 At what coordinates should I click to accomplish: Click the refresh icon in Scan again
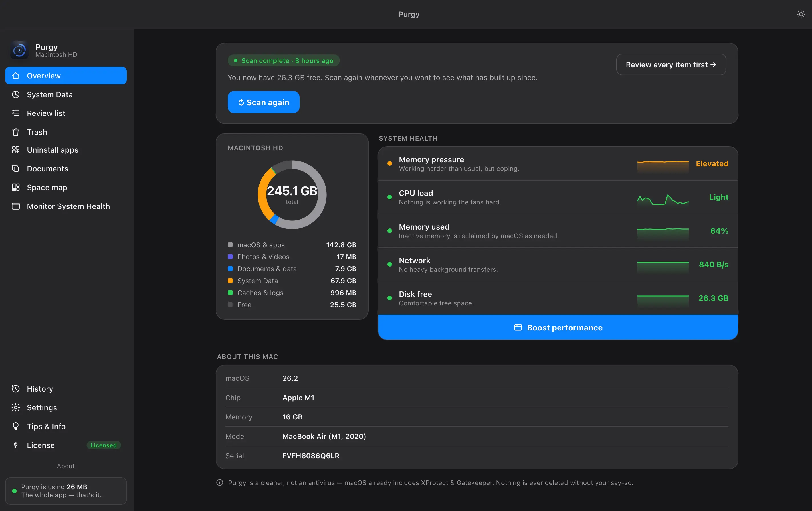pyautogui.click(x=241, y=102)
